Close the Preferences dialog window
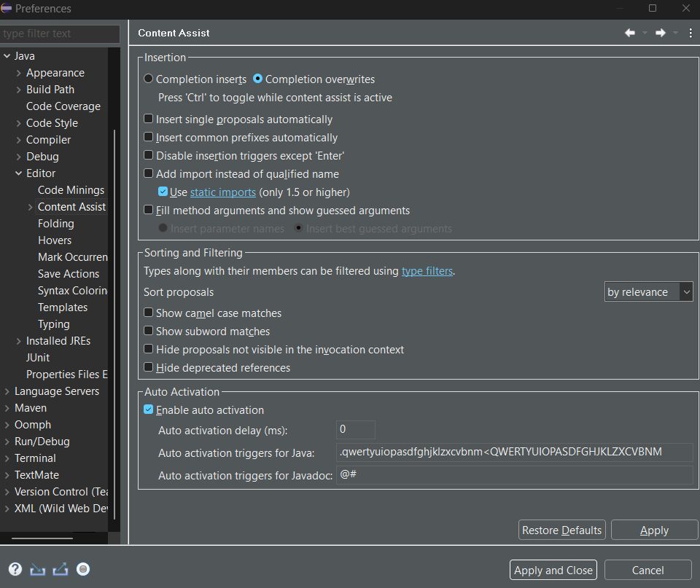Viewport: 700px width, 588px height. click(x=686, y=8)
